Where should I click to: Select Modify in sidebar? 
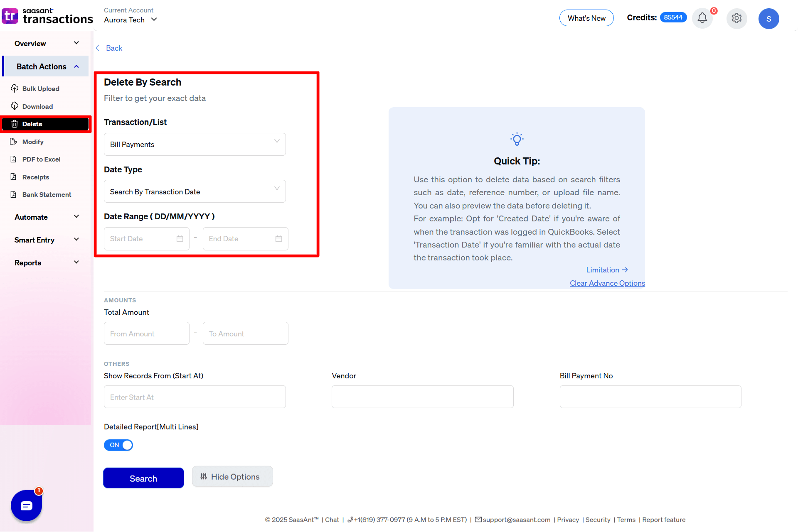(x=33, y=142)
